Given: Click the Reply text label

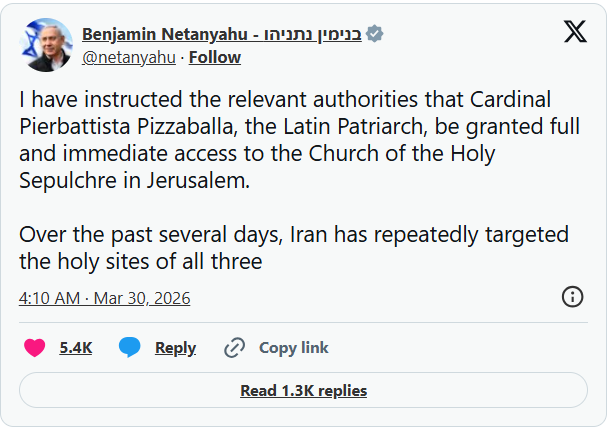Looking at the screenshot, I should tap(175, 348).
